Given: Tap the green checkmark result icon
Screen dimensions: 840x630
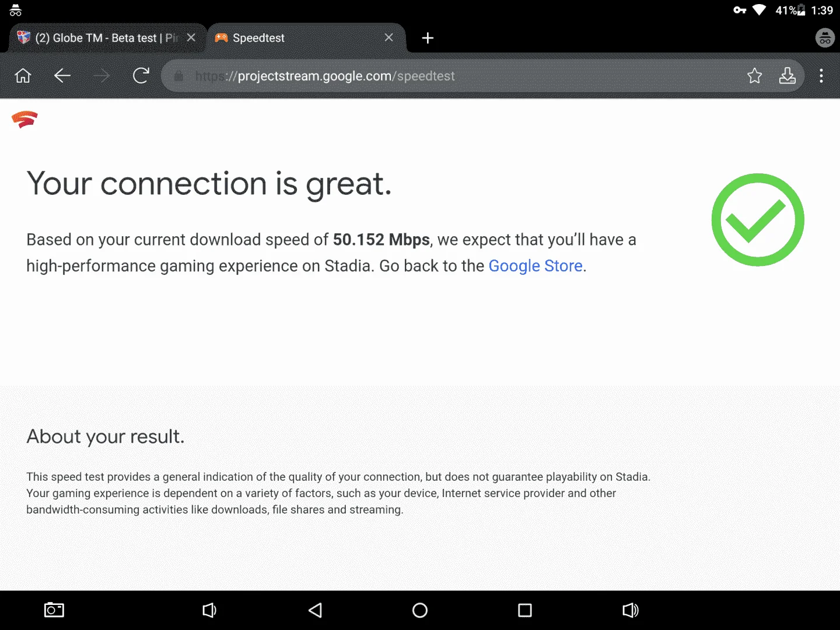Looking at the screenshot, I should (x=758, y=220).
